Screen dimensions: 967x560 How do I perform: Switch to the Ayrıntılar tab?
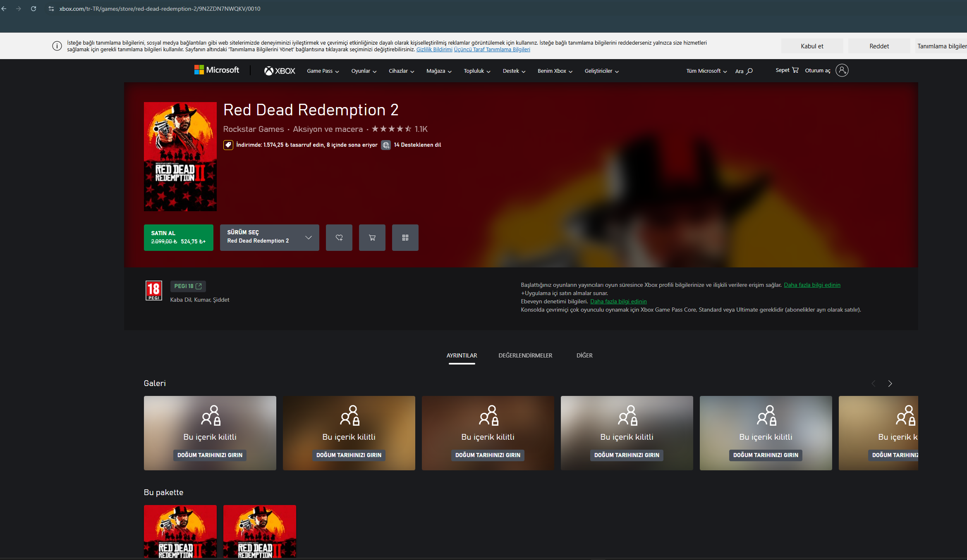[x=462, y=356]
